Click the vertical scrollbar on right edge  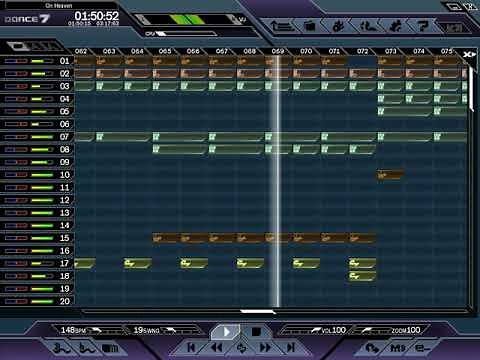[x=471, y=88]
